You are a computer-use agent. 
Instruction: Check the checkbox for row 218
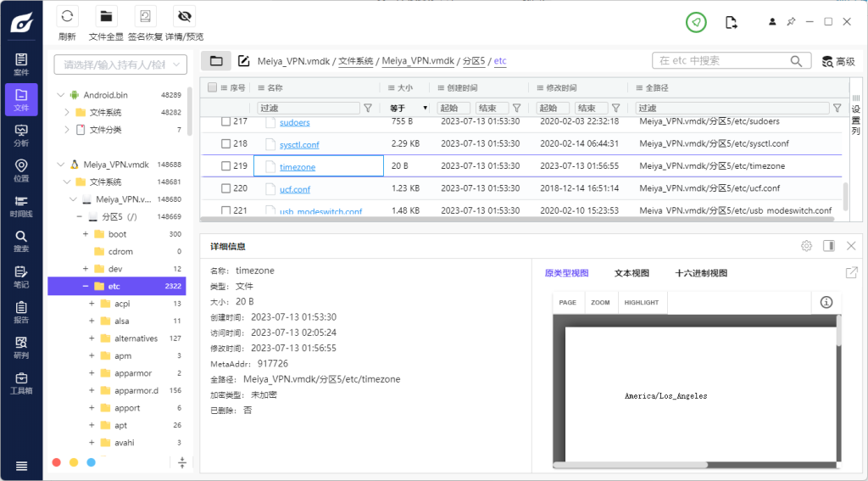226,144
